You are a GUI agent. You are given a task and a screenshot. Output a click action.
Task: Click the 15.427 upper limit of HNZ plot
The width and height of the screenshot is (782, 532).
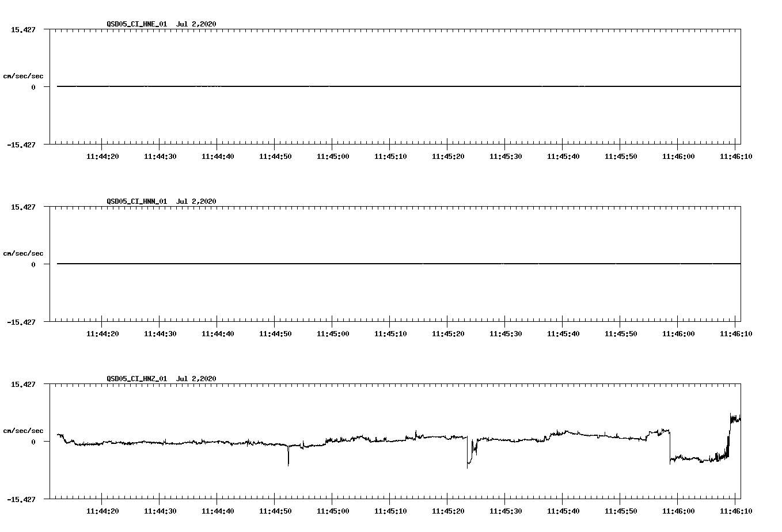[23, 384]
